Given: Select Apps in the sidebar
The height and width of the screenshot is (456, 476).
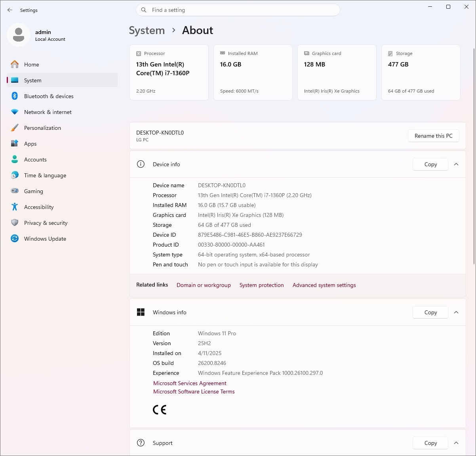Looking at the screenshot, I should pos(62,144).
